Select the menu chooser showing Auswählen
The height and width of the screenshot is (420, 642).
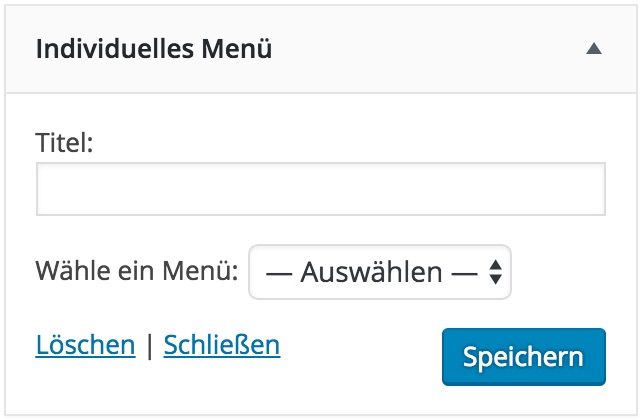380,272
